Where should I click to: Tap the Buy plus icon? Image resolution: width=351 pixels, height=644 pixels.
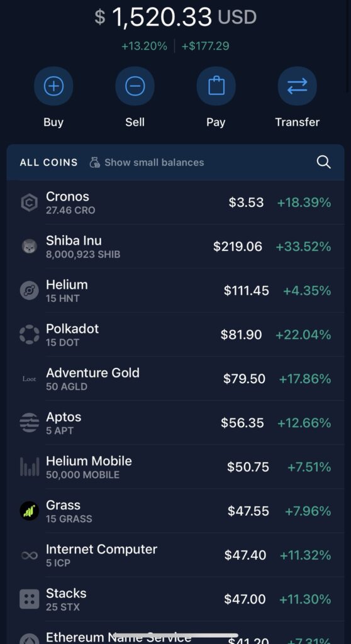pyautogui.click(x=53, y=86)
